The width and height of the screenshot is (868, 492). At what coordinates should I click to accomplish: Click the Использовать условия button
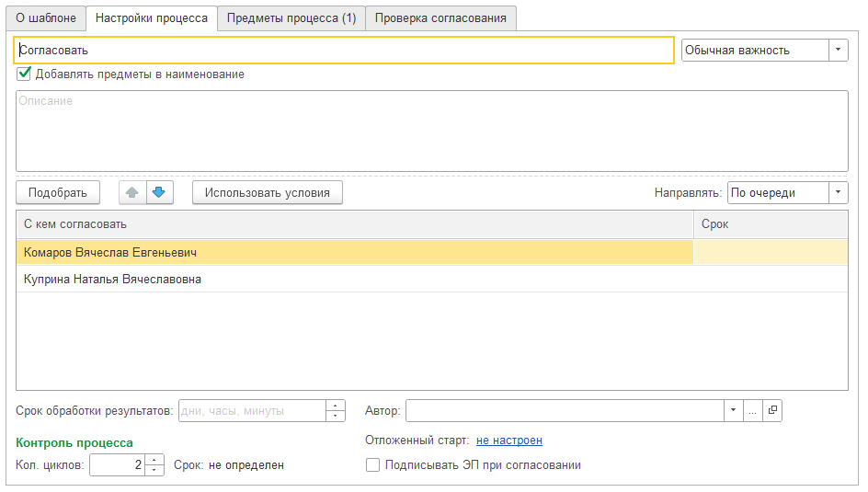(267, 192)
